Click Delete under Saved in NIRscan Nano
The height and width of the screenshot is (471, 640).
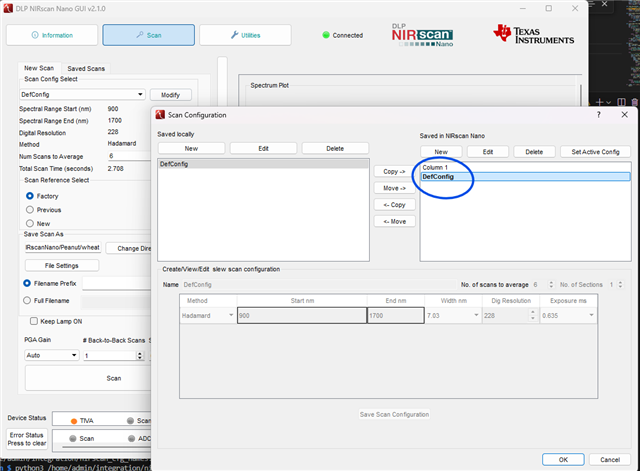click(534, 152)
